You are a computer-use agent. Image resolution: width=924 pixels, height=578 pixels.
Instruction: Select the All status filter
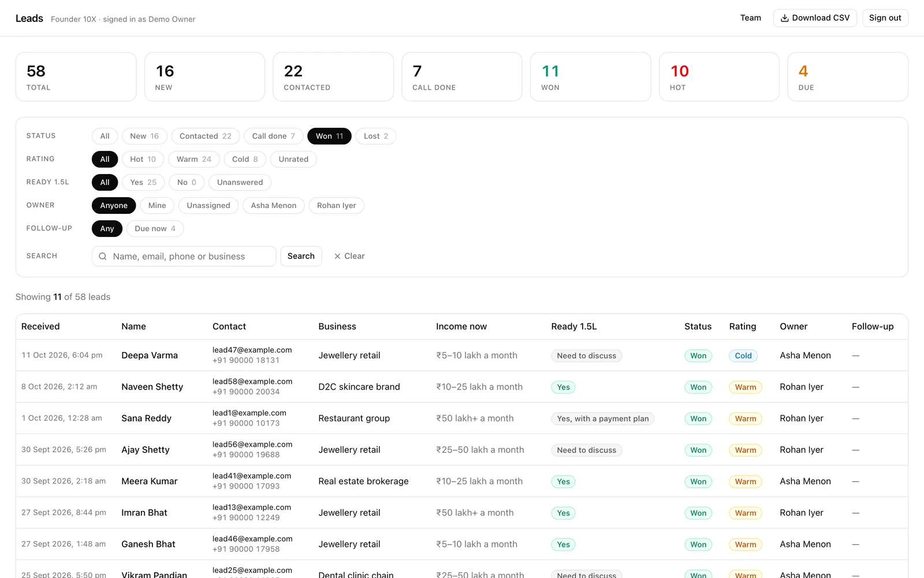click(105, 136)
